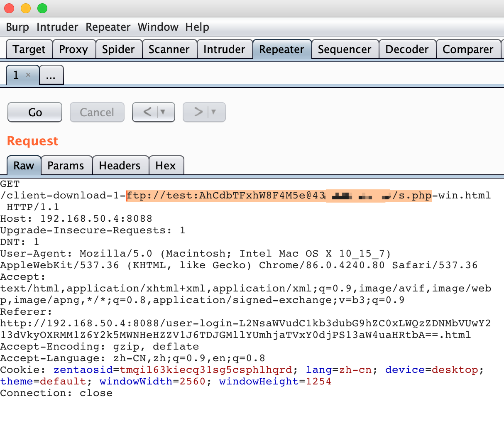Click the Upgrade-Insecure-Requests header line
Screen dimensions: 504x421
[93, 230]
